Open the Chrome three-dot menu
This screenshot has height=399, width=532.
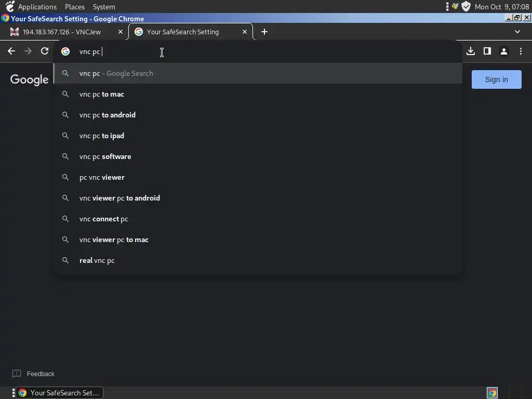(x=521, y=51)
